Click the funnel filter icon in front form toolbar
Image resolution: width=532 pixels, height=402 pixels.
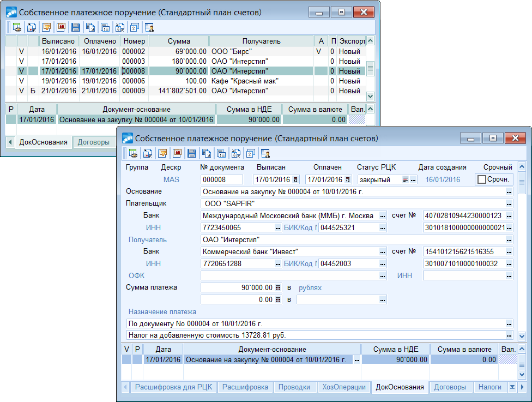(162, 153)
